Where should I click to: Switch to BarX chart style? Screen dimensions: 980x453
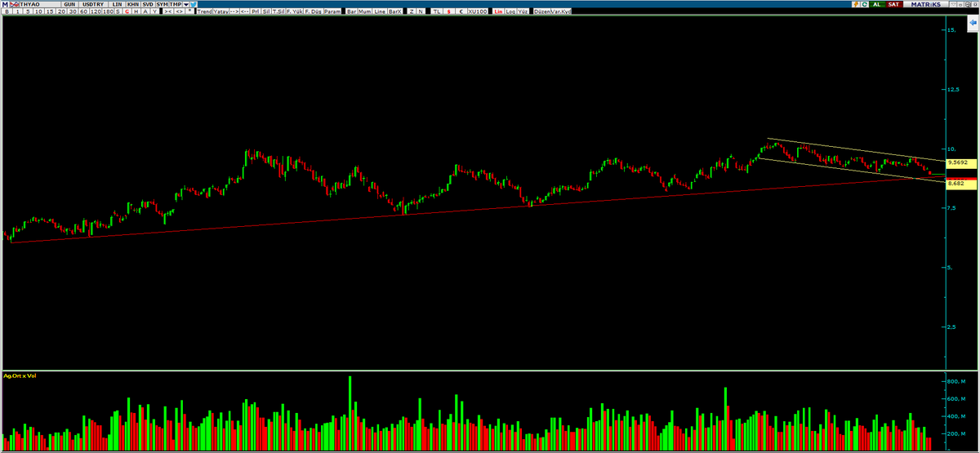click(395, 11)
